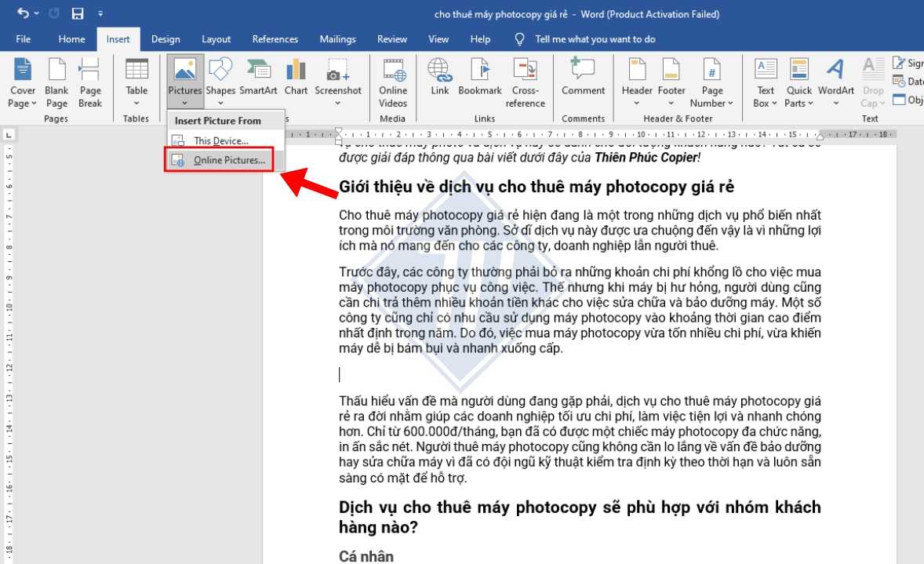Select This Device from the picture menu
The height and width of the screenshot is (564, 924).
[220, 141]
